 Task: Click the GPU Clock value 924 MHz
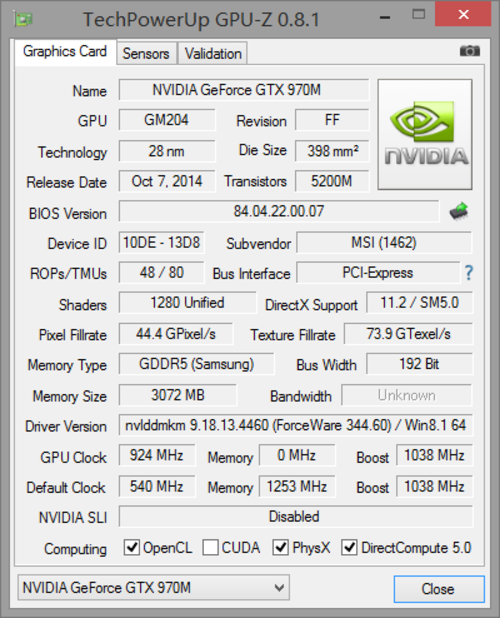157,456
